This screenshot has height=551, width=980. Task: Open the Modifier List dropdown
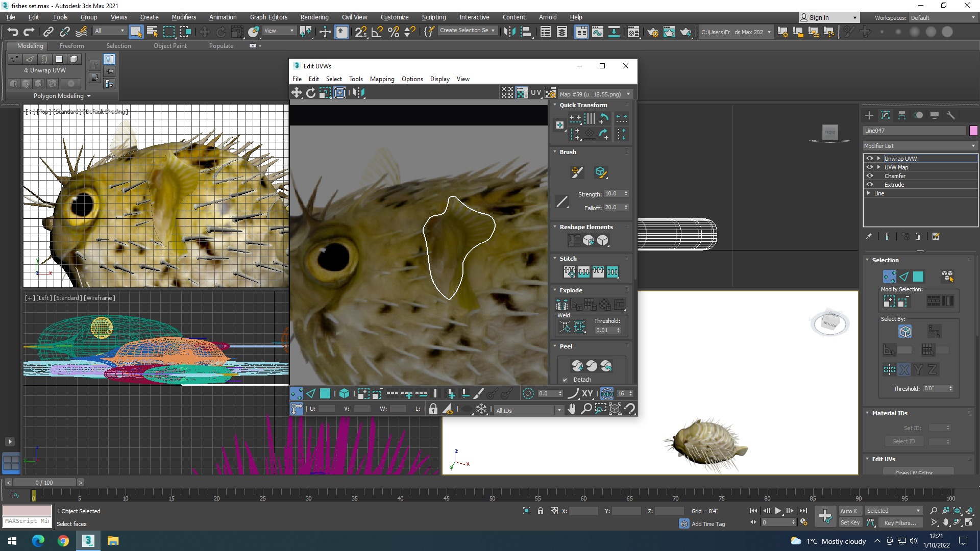click(920, 146)
